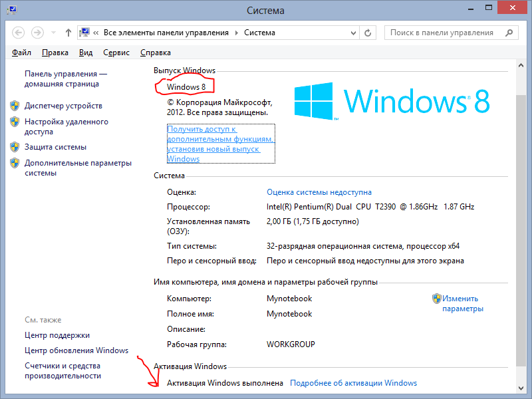Refresh the System page
532x399 pixels.
(368, 33)
